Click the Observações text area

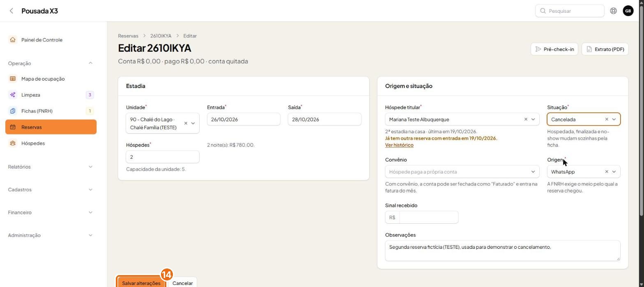pyautogui.click(x=503, y=251)
